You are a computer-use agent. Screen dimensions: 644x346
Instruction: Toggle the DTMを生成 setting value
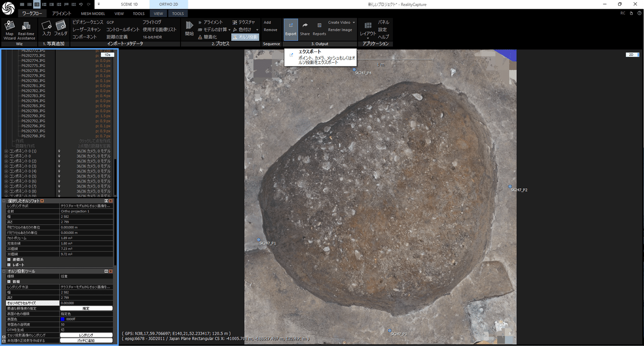click(86, 330)
